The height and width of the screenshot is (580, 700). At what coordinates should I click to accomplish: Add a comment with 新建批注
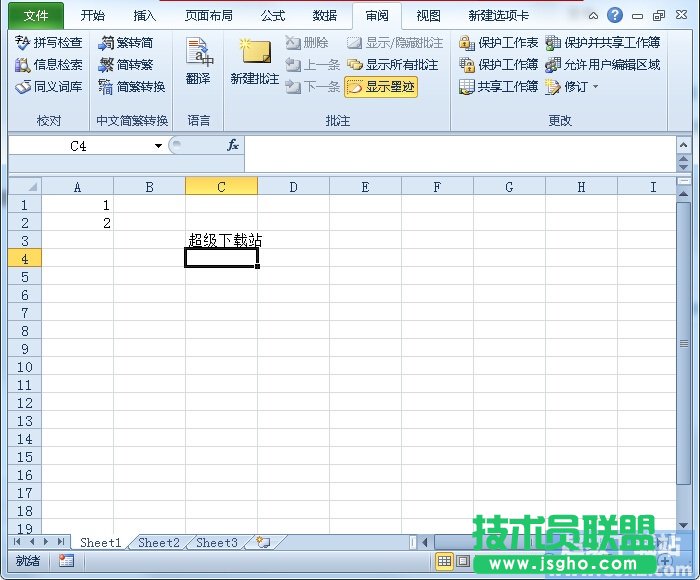tap(254, 62)
